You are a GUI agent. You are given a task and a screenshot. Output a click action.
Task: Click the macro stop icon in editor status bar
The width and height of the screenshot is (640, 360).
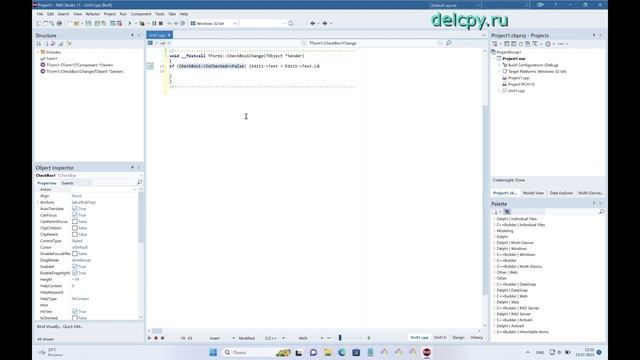(162, 338)
